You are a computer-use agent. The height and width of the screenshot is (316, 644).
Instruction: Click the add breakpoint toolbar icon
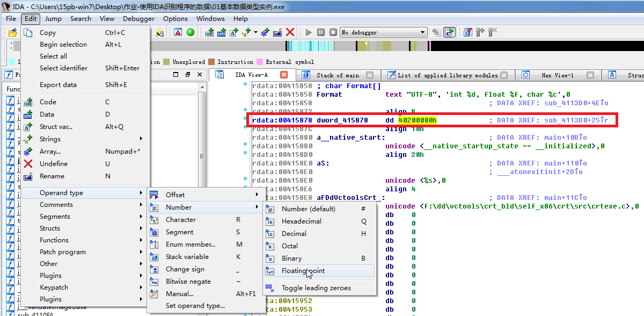coord(480,32)
